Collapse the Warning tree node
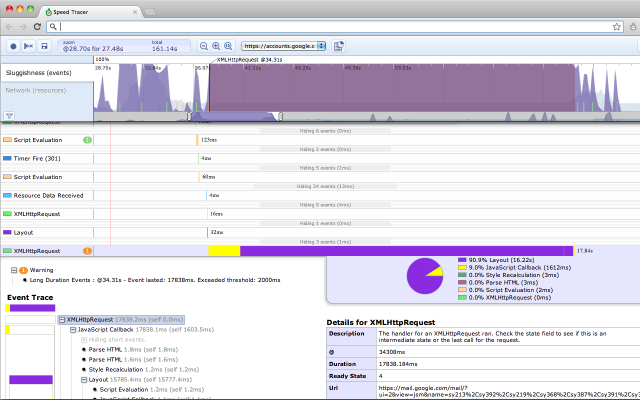This screenshot has width=640, height=400. (x=13, y=270)
